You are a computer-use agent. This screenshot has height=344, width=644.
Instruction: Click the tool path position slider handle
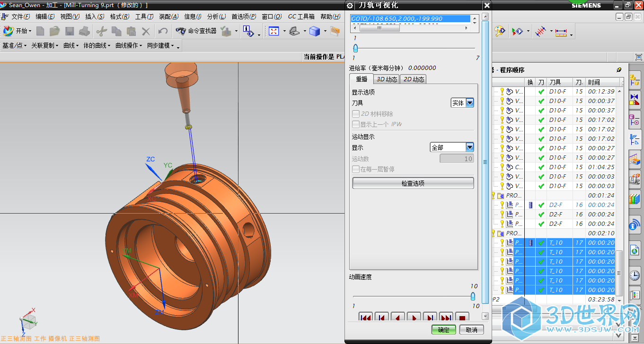[x=355, y=48]
